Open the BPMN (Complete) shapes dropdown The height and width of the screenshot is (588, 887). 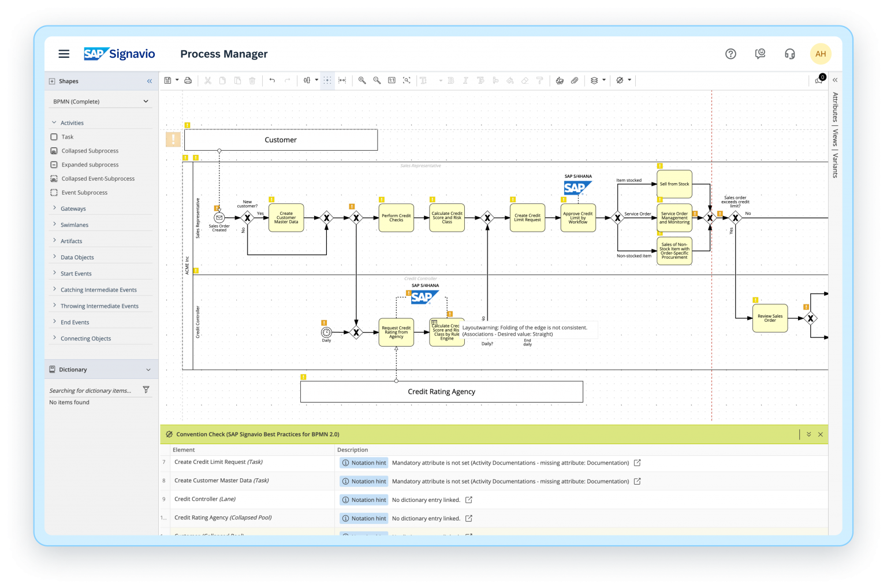coord(100,101)
